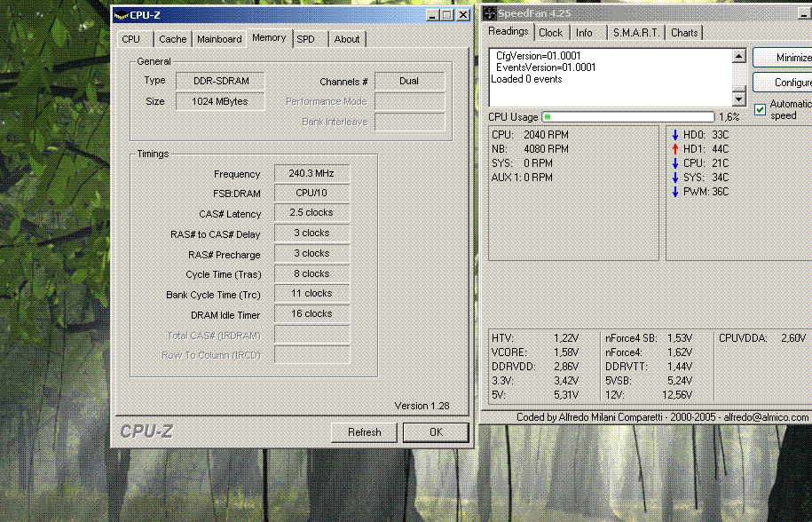Click the alfredo@almico.com credit text
The height and width of the screenshot is (522, 812).
(x=766, y=417)
